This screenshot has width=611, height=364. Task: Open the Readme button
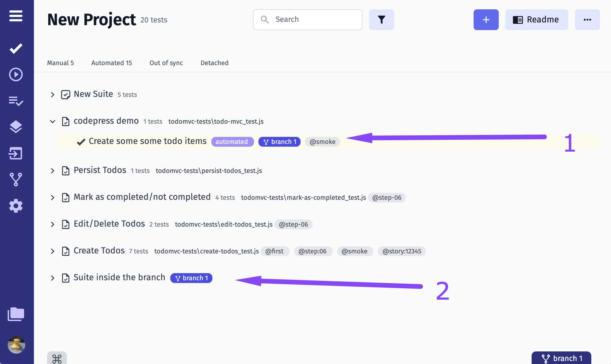click(x=537, y=20)
